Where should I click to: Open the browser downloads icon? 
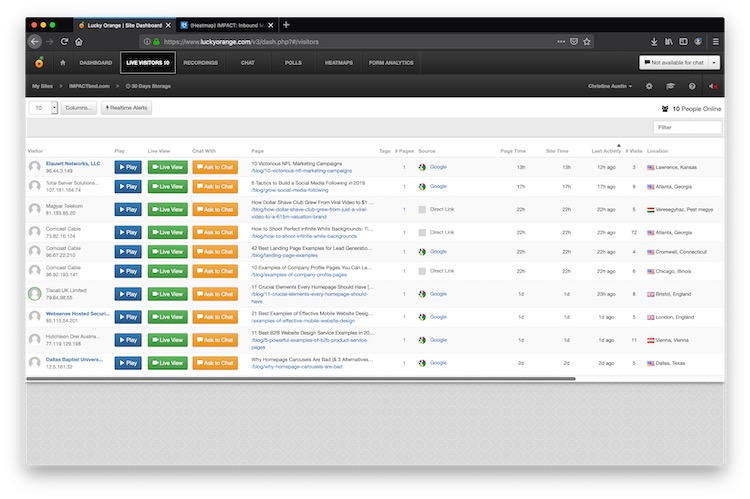(654, 42)
